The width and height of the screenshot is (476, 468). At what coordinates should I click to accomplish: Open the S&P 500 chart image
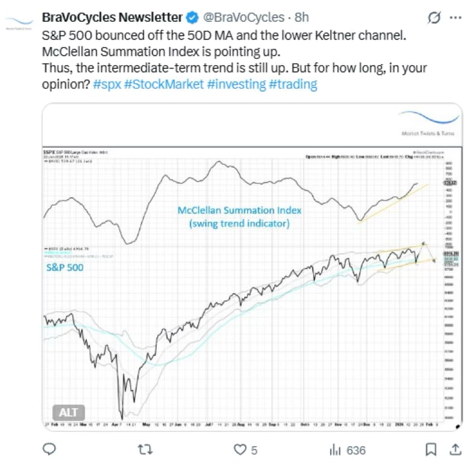click(x=252, y=267)
